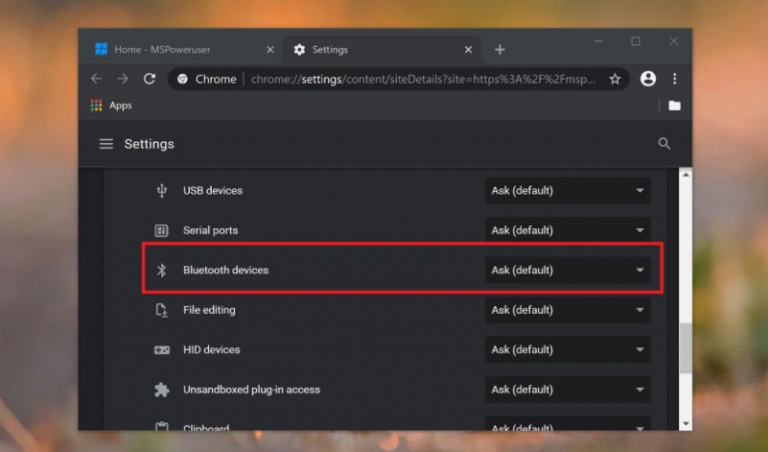Click the Bluetooth devices label
Image resolution: width=768 pixels, height=452 pixels.
(226, 270)
